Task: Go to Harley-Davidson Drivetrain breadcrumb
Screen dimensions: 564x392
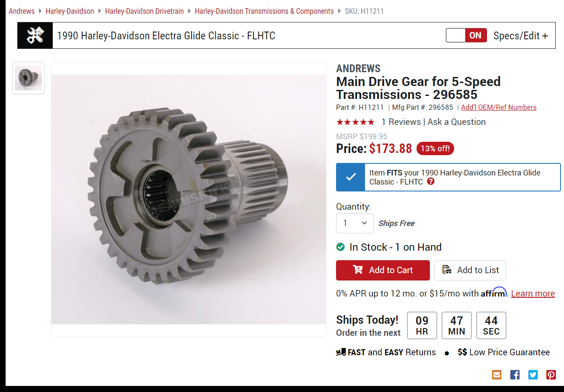Action: coord(144,11)
